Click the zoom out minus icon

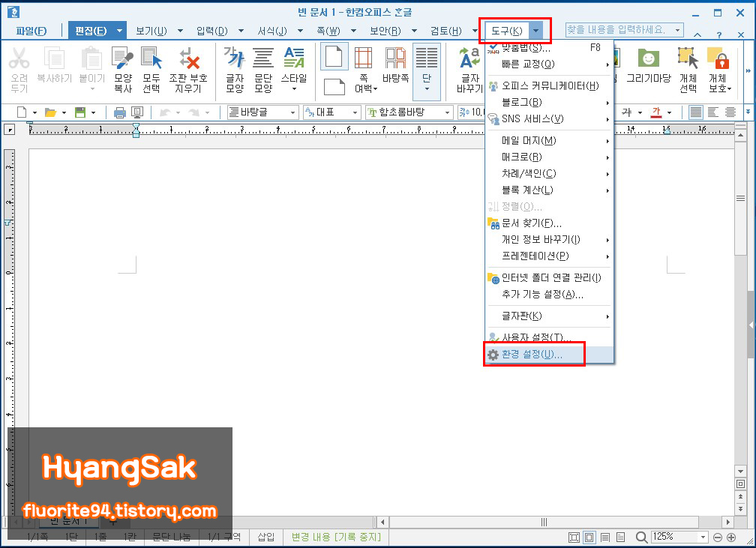tap(718, 537)
